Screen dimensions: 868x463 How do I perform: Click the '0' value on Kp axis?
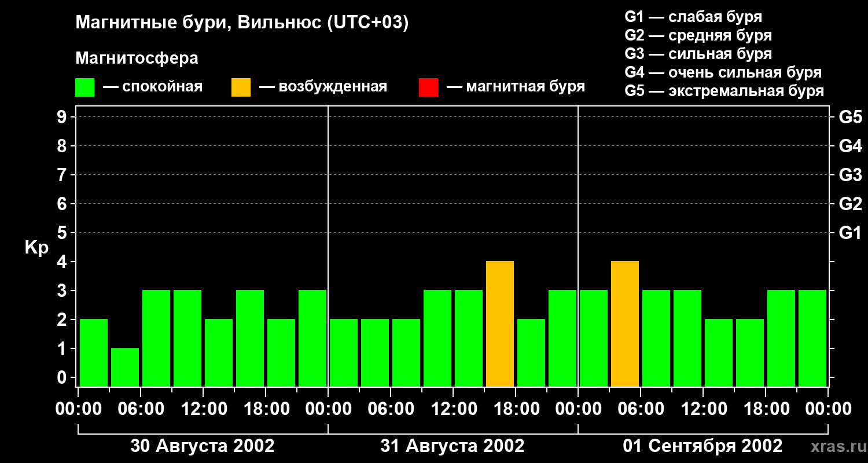coord(63,377)
